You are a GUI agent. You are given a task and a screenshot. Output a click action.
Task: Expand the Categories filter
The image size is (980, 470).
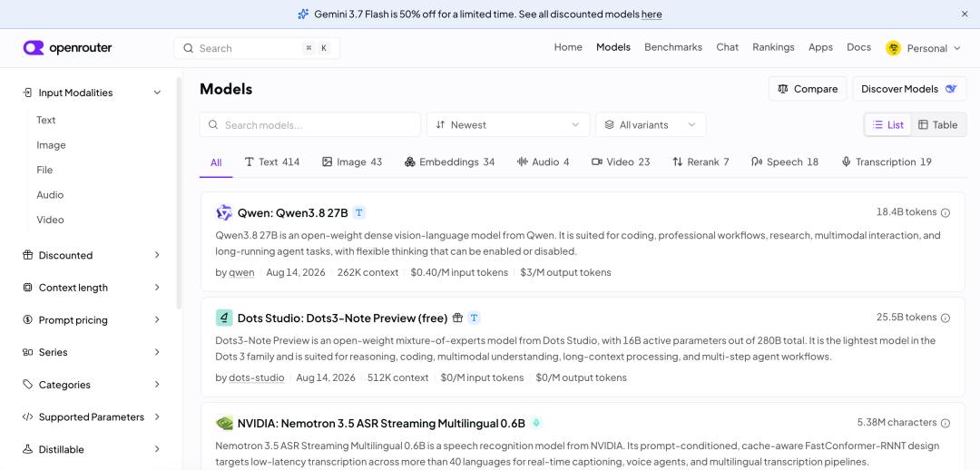[x=92, y=385]
